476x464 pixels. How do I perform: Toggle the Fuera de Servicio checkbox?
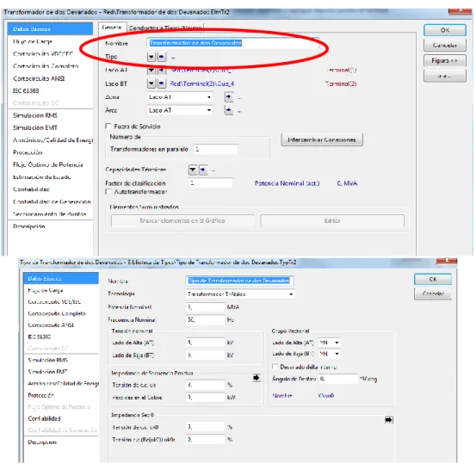108,126
